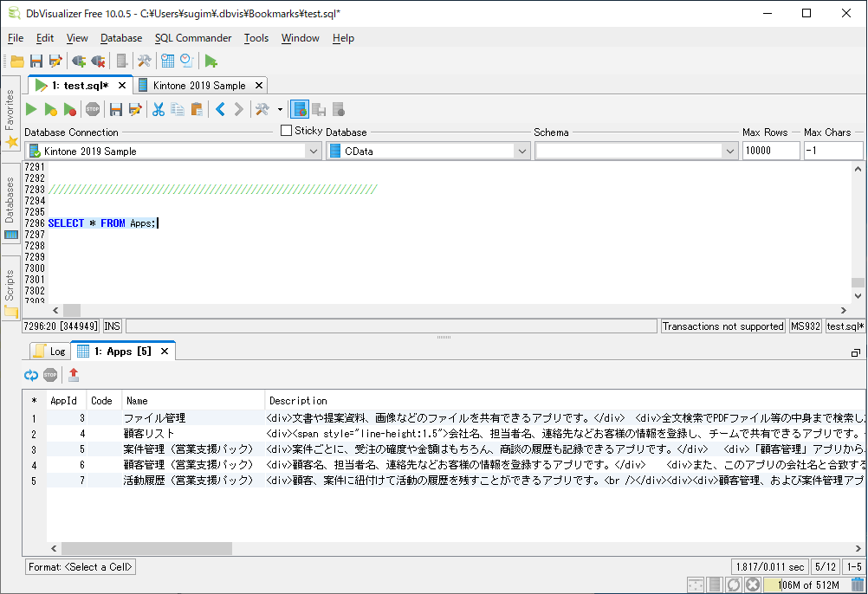Click the memory usage bar 106M of 512M
Image resolution: width=868 pixels, height=594 pixels.
[x=806, y=585]
